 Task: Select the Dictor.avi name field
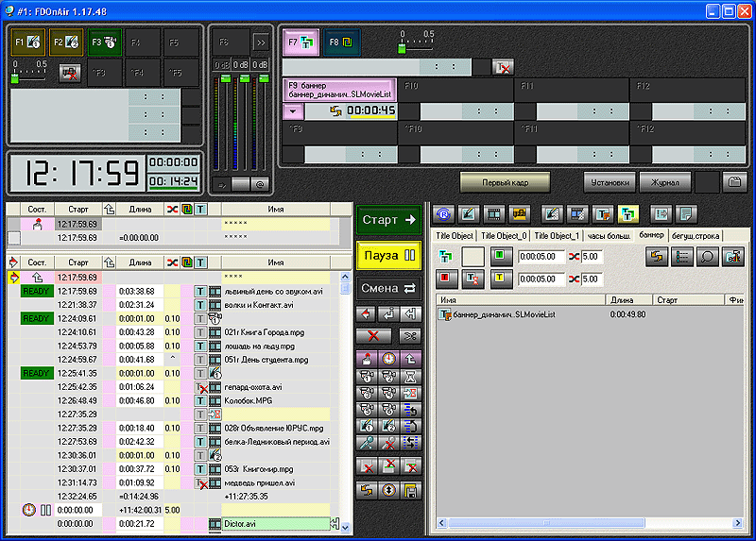[276, 524]
